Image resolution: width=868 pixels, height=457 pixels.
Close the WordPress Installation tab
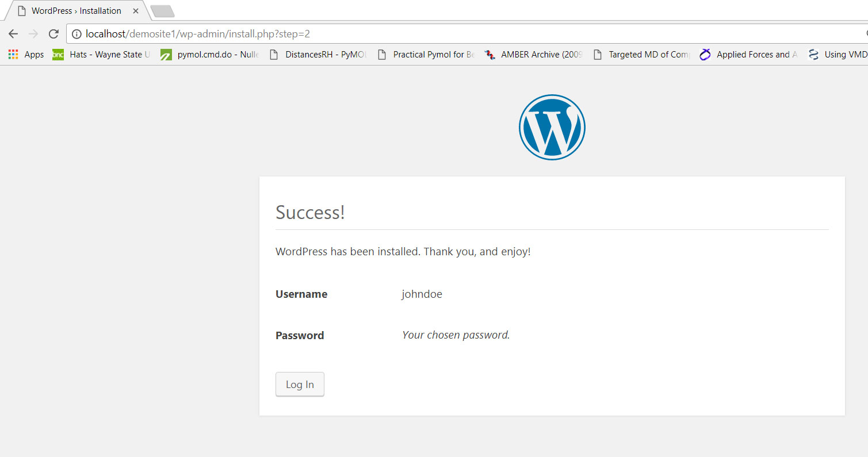(x=136, y=11)
